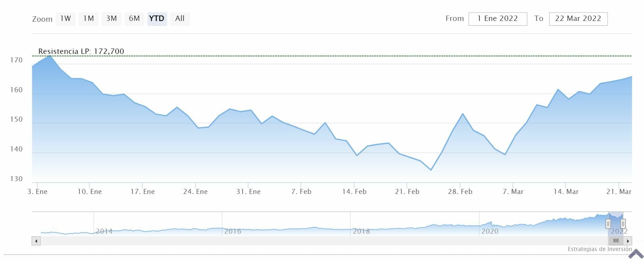The width and height of the screenshot is (644, 262).
Task: Select the 6M zoom option
Action: (x=134, y=19)
